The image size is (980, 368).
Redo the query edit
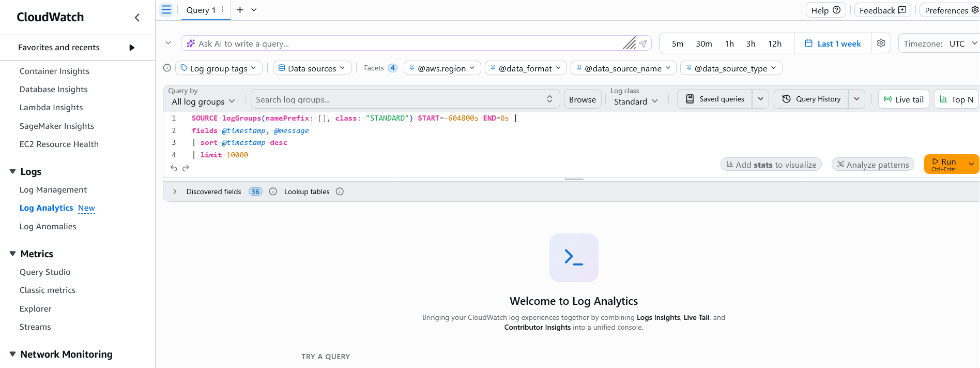(186, 168)
